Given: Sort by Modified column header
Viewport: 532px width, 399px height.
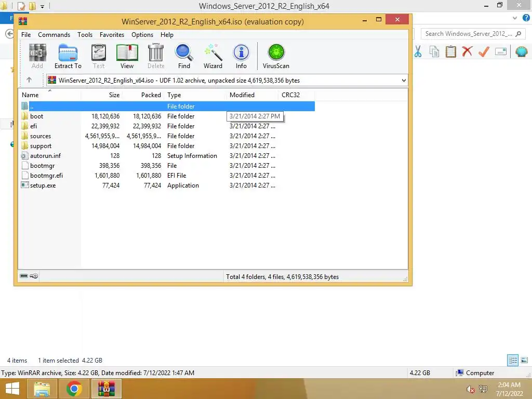Looking at the screenshot, I should (x=252, y=95).
